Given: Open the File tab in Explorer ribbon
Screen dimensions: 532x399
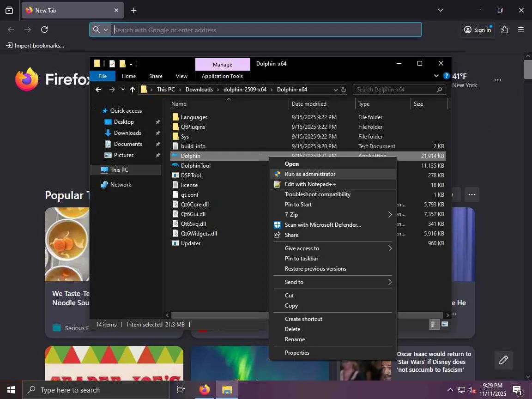Looking at the screenshot, I should tap(103, 76).
